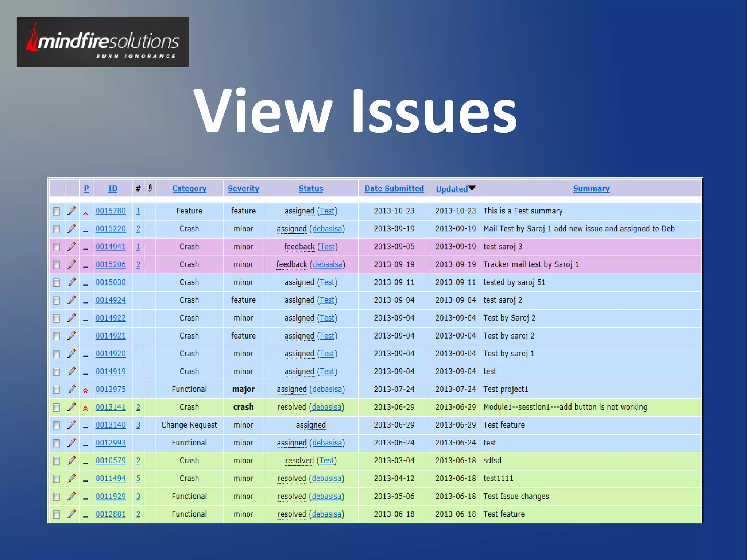This screenshot has width=747, height=560.
Task: Click pencil icon for issue 0013141
Action: click(72, 407)
